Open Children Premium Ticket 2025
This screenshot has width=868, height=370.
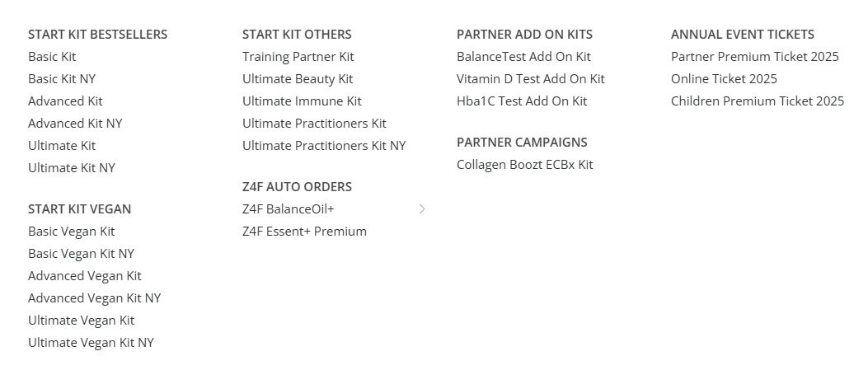pos(758,101)
